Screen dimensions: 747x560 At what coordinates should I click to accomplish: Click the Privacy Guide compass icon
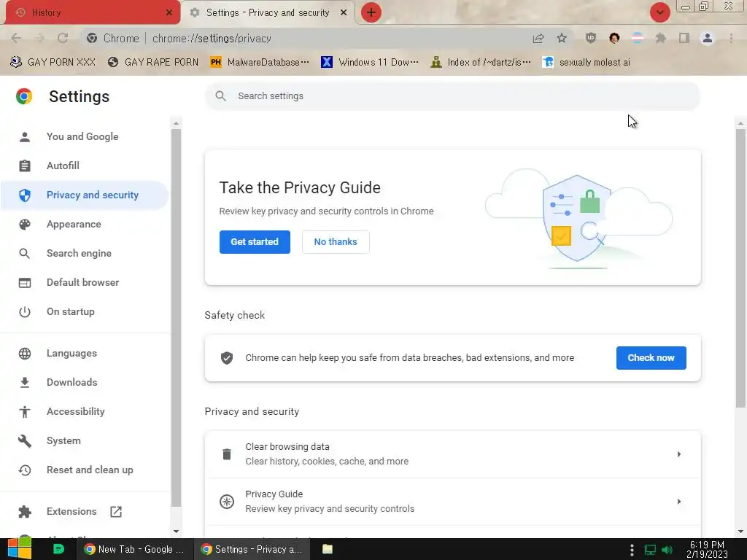227,502
